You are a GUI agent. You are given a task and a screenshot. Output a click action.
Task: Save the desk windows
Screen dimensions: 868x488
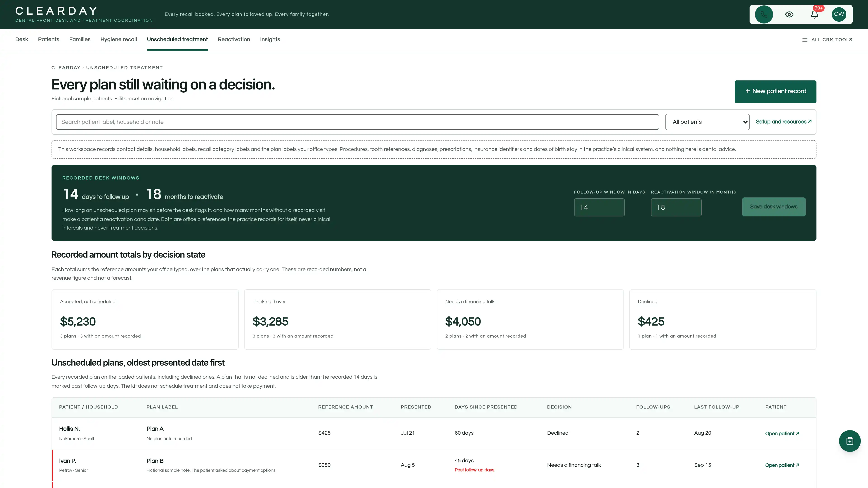[x=774, y=207]
